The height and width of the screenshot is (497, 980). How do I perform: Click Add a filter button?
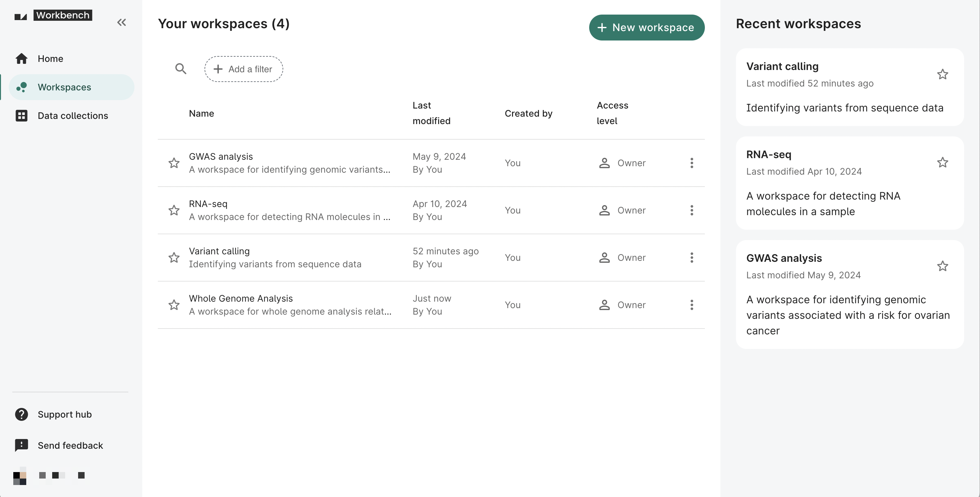point(244,68)
